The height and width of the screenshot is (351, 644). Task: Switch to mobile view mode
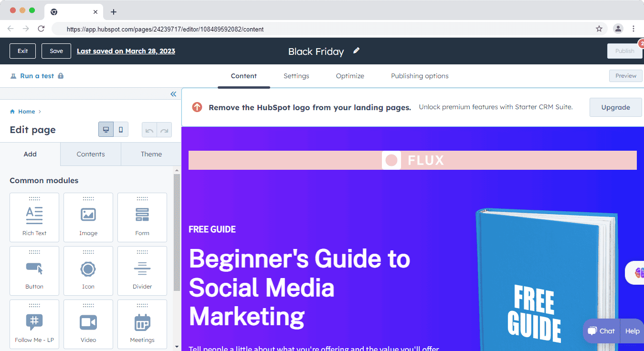[x=121, y=130]
